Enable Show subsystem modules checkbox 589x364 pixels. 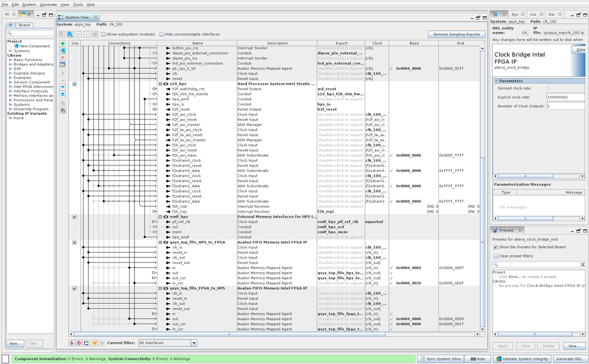tap(104, 34)
